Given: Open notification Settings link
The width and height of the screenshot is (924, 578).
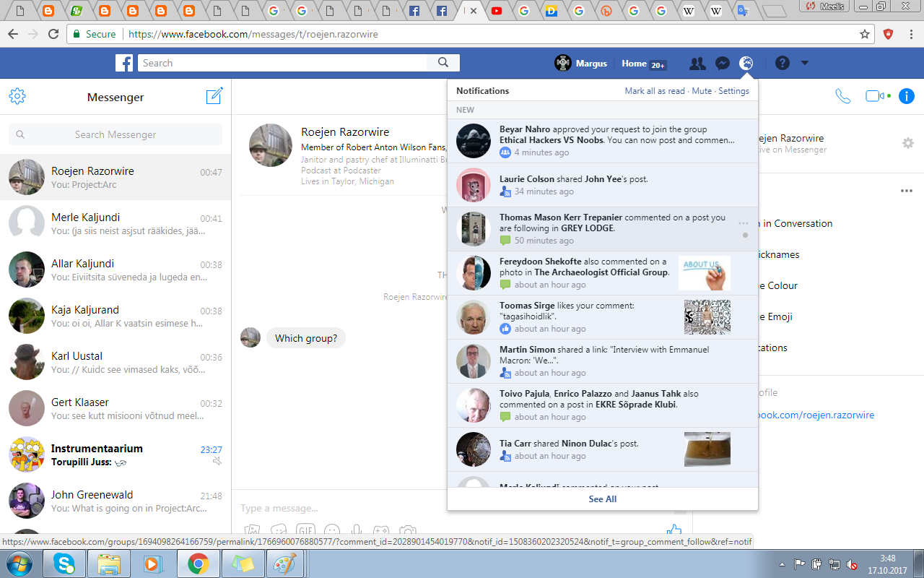Looking at the screenshot, I should [x=733, y=91].
